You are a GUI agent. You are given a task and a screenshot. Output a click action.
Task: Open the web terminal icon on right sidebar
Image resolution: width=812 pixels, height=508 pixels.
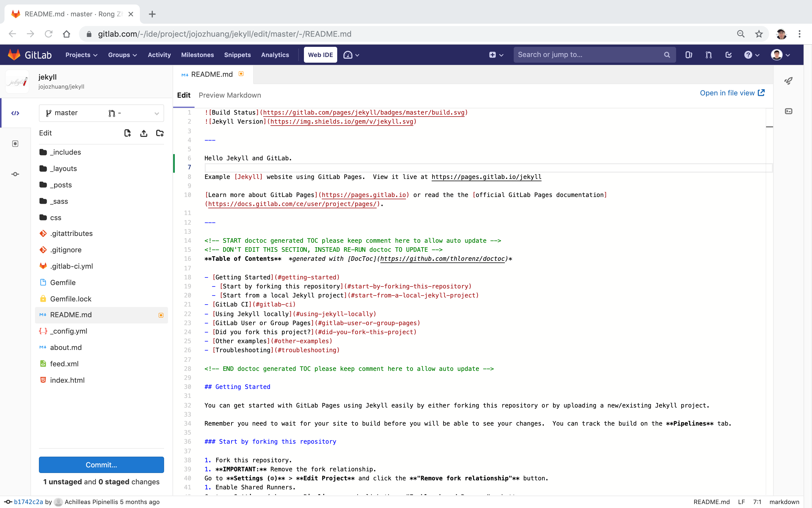coord(788,111)
